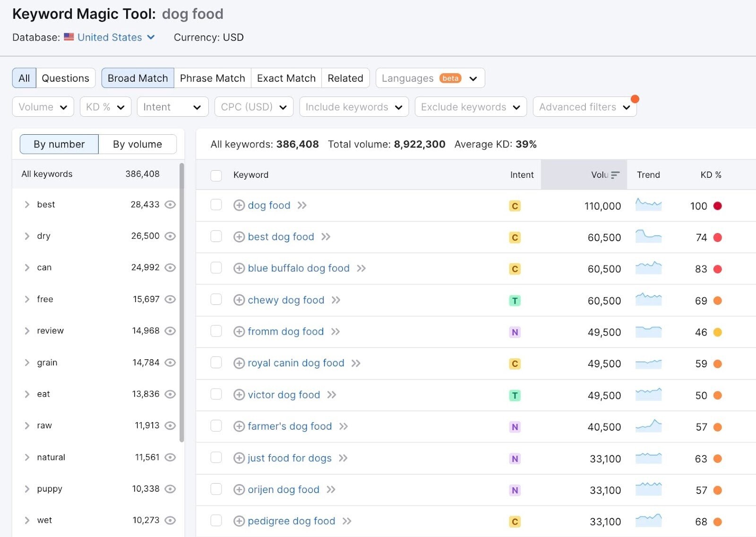Open double-arrow icon after pedigree dog food
Image resolution: width=756 pixels, height=537 pixels.
coord(347,521)
